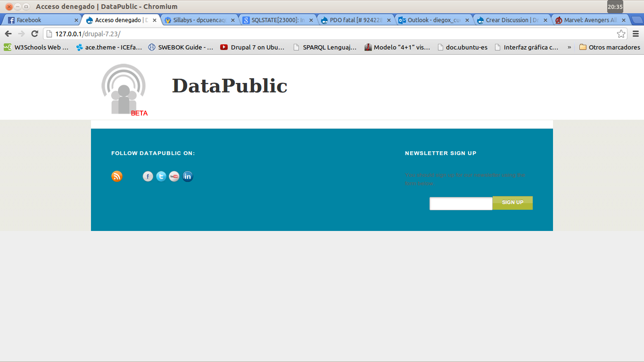Open the Otros marcadores folder
The image size is (644, 362).
[x=610, y=47]
